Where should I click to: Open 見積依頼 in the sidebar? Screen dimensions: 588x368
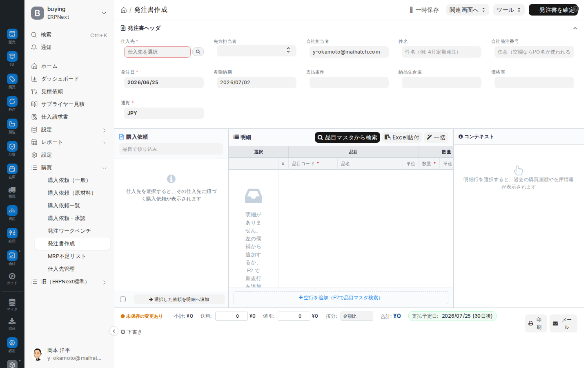pos(69,92)
